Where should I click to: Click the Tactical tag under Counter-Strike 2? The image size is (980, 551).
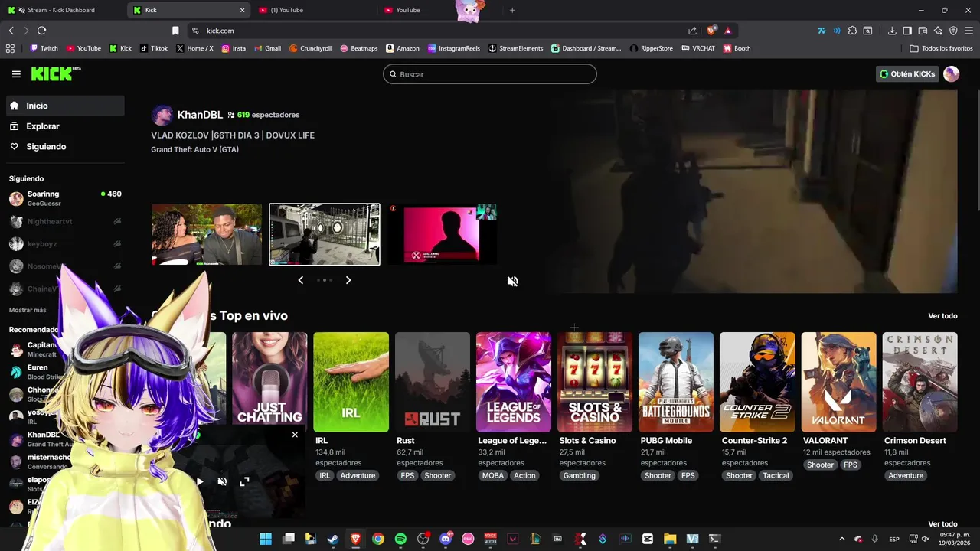(776, 475)
